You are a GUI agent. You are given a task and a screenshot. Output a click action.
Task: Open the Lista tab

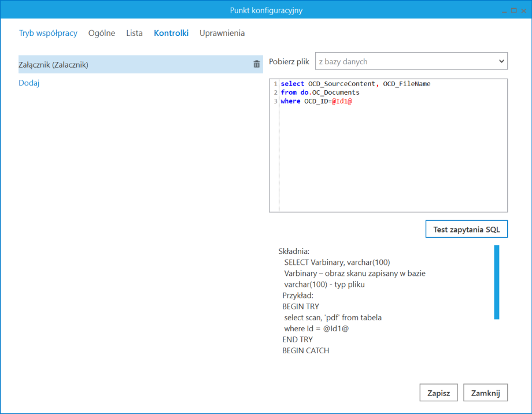tap(134, 33)
